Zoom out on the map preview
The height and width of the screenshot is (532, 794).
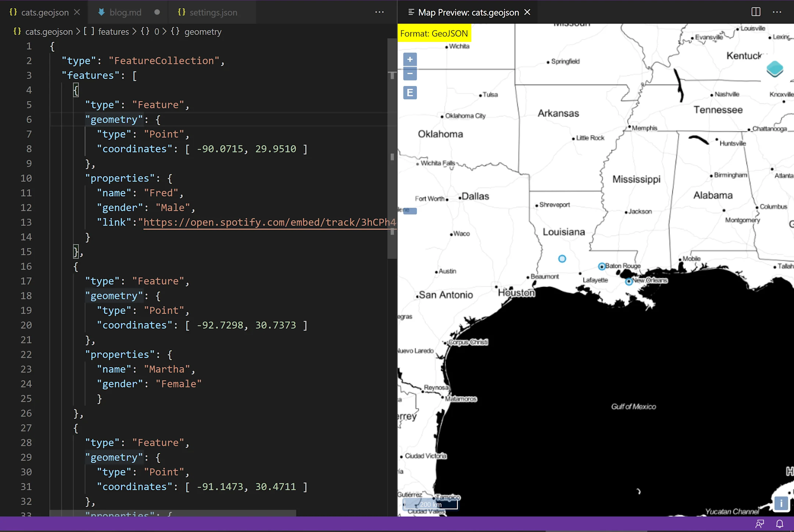click(409, 74)
